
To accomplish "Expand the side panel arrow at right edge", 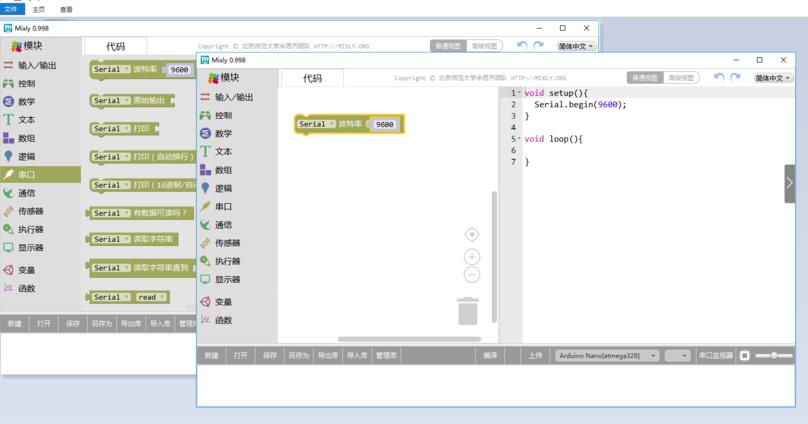I will pyautogui.click(x=789, y=183).
